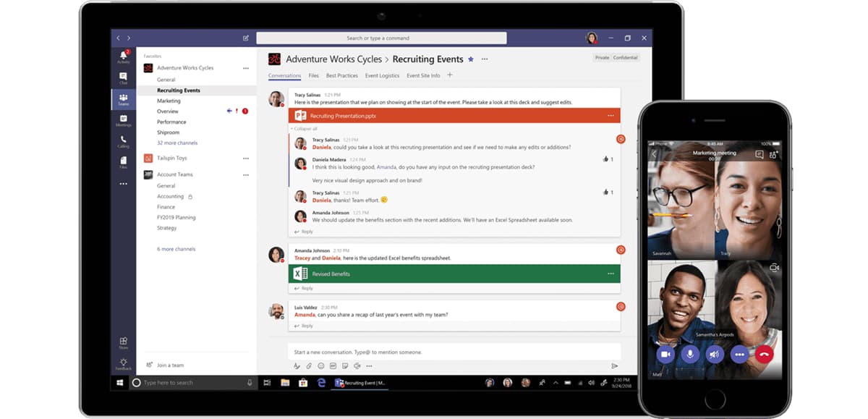Viewport: 868px width, 419px height.
Task: Open the Activity feed in sidebar
Action: click(123, 57)
